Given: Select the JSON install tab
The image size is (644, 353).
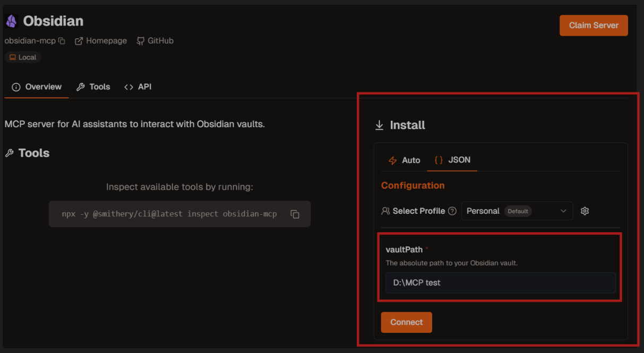Looking at the screenshot, I should click(452, 160).
